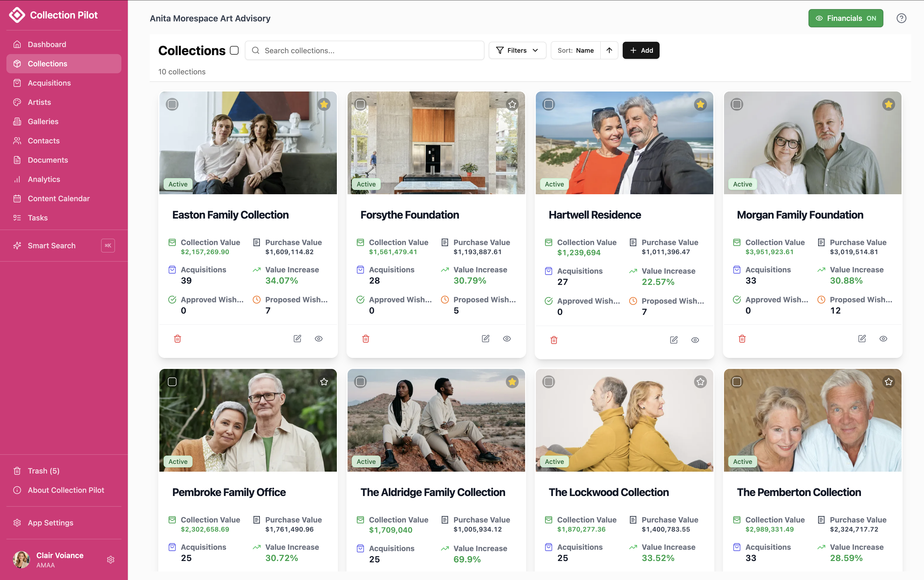The height and width of the screenshot is (580, 924).
Task: Select Content Calendar in sidebar
Action: (64, 198)
